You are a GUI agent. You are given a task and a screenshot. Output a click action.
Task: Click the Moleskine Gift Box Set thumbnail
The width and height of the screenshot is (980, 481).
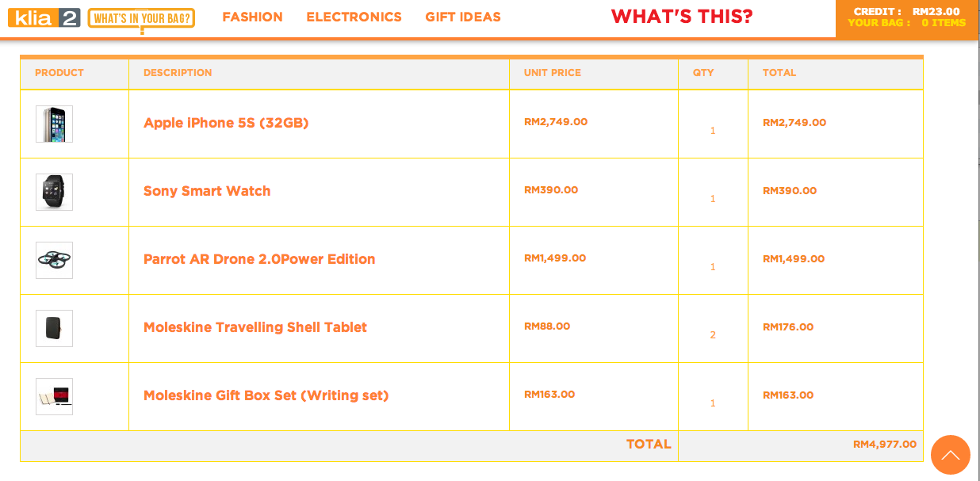click(54, 396)
